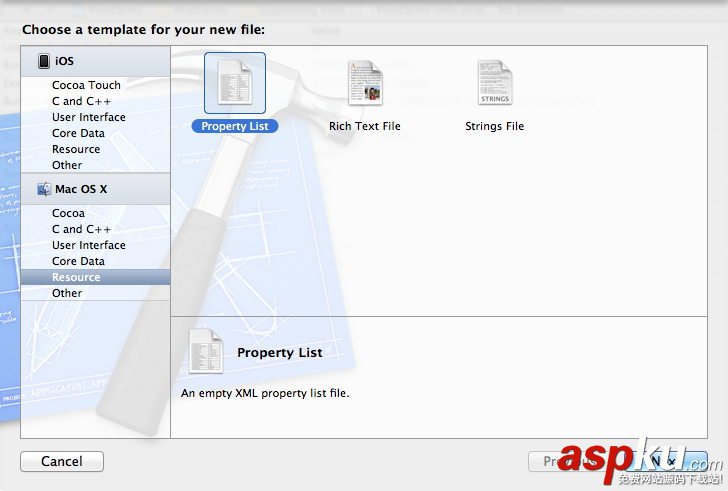Screen dimensions: 728x491
Task: Choose Resource under iOS
Action: click(76, 149)
